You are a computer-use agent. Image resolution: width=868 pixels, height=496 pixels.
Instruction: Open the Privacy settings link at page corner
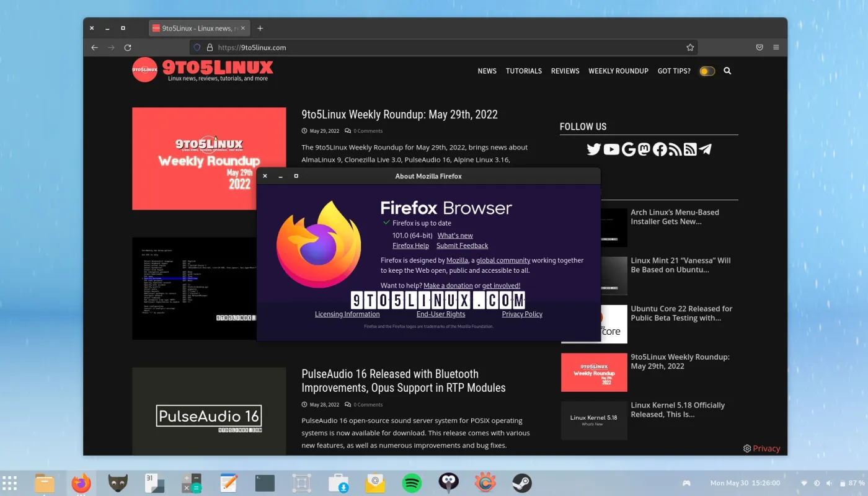tap(761, 448)
